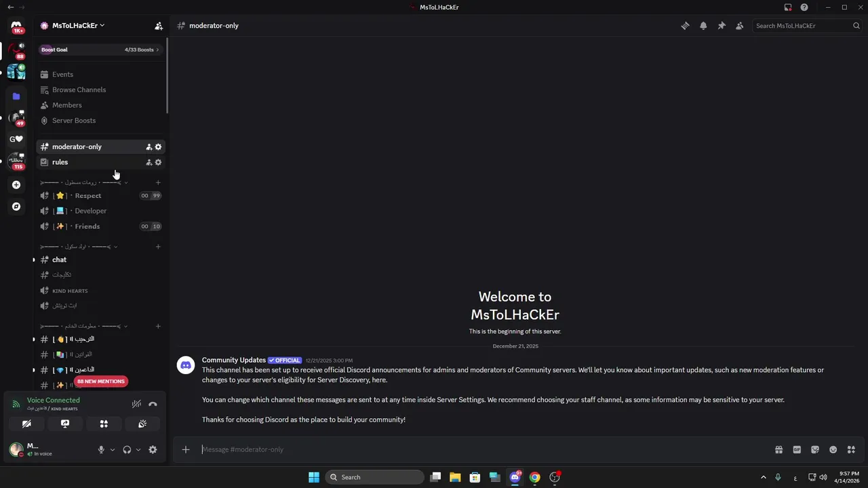868x488 pixels.
Task: Open the emoji picker
Action: coord(833,449)
